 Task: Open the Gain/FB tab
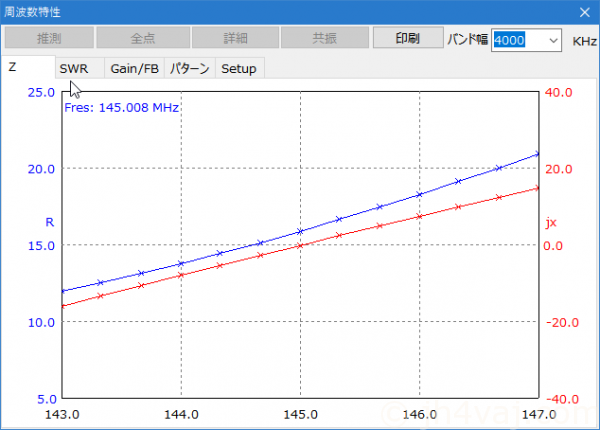[133, 68]
